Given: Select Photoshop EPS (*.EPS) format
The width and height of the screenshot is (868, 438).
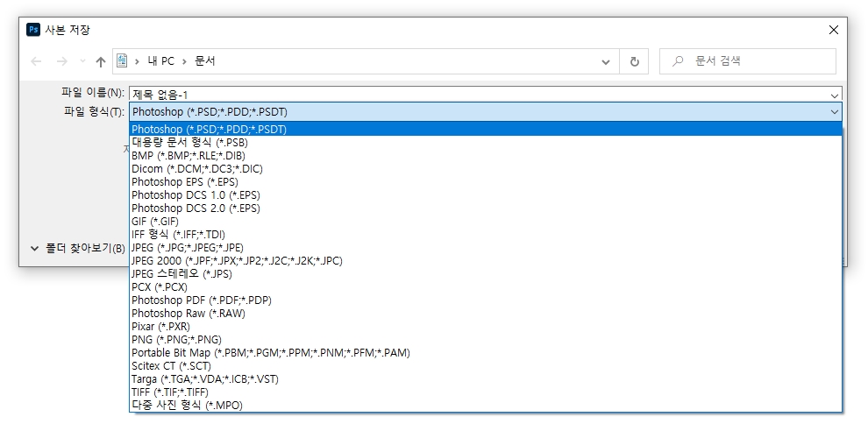Looking at the screenshot, I should click(x=486, y=182).
